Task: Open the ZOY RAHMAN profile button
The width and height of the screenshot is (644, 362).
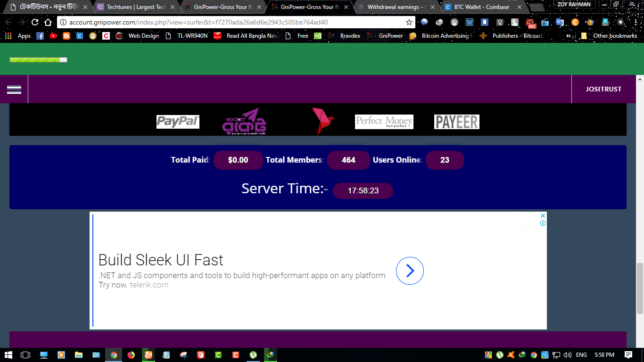Action: coord(574,4)
